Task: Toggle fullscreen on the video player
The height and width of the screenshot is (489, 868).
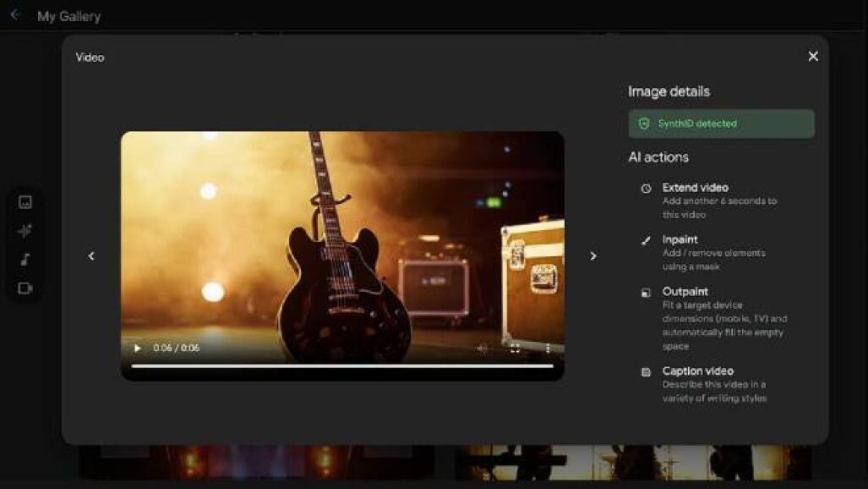Action: [515, 348]
